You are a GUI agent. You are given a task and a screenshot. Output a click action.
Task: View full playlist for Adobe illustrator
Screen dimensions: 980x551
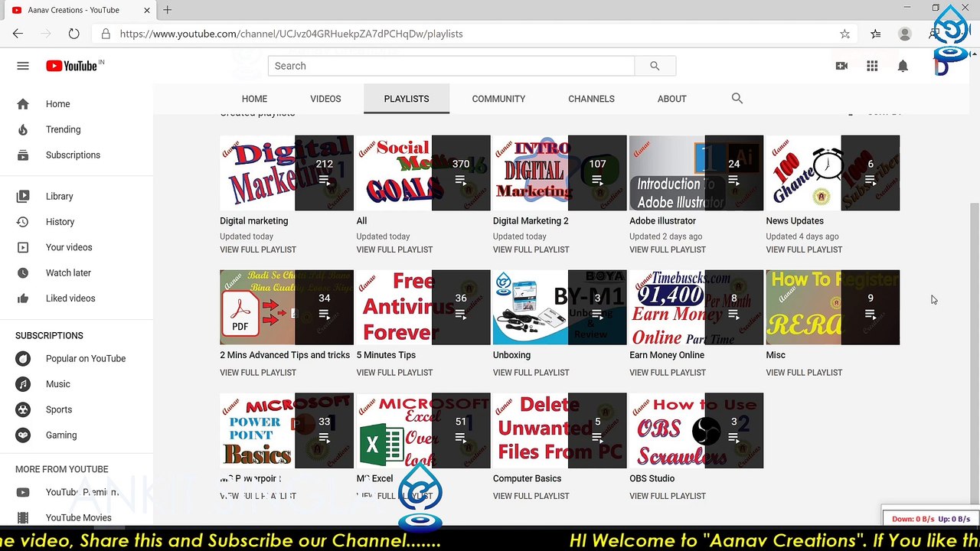(x=668, y=249)
